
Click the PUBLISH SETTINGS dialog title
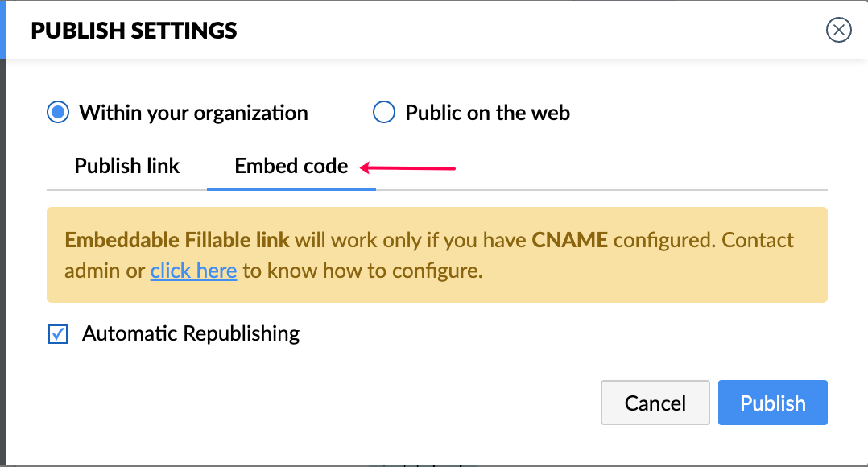point(134,31)
